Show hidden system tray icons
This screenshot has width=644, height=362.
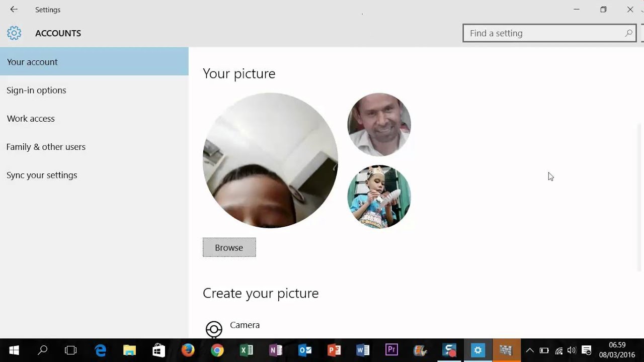(530, 350)
